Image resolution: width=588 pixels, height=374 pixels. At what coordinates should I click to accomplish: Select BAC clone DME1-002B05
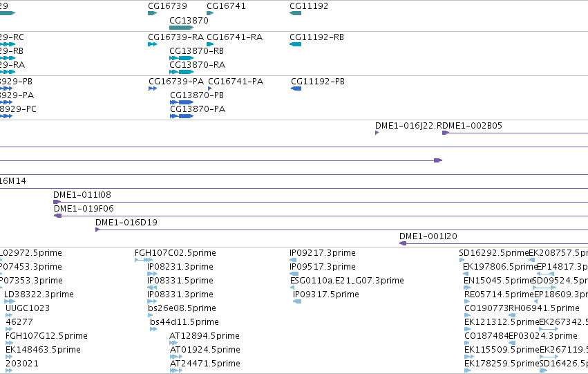(473, 126)
